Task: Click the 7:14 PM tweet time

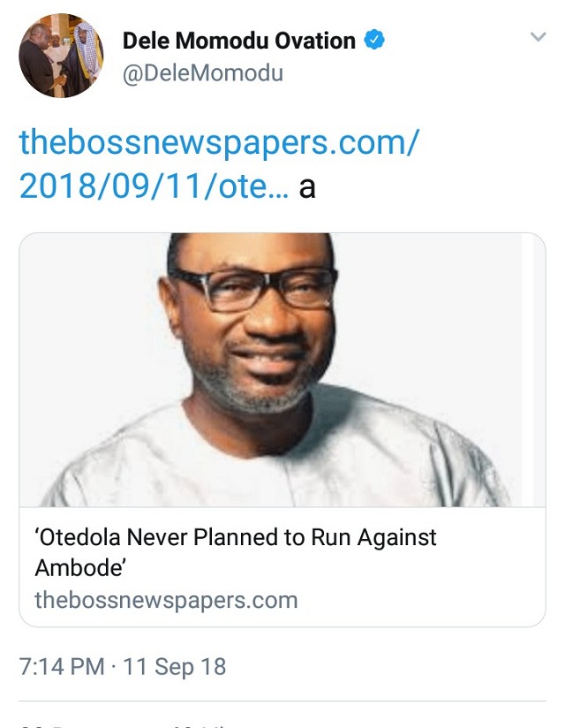Action: click(x=62, y=666)
